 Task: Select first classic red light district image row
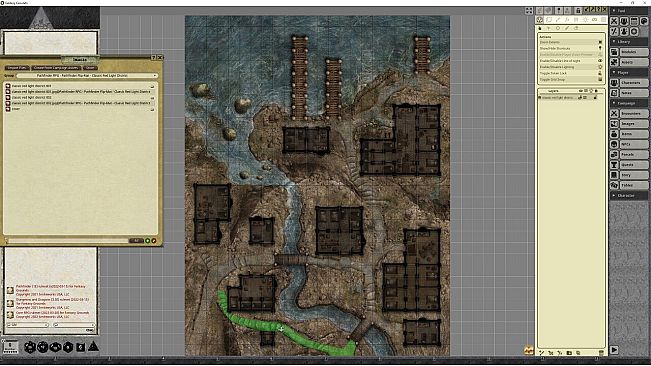[81, 86]
